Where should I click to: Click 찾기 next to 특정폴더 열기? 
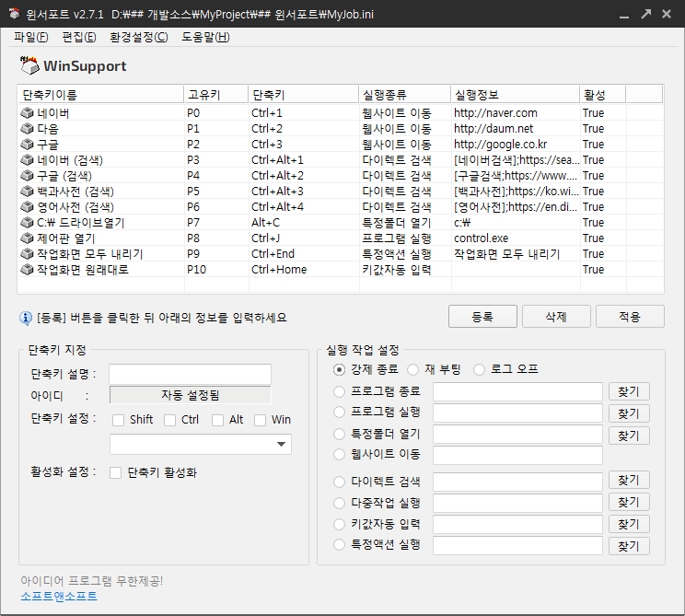tap(629, 436)
